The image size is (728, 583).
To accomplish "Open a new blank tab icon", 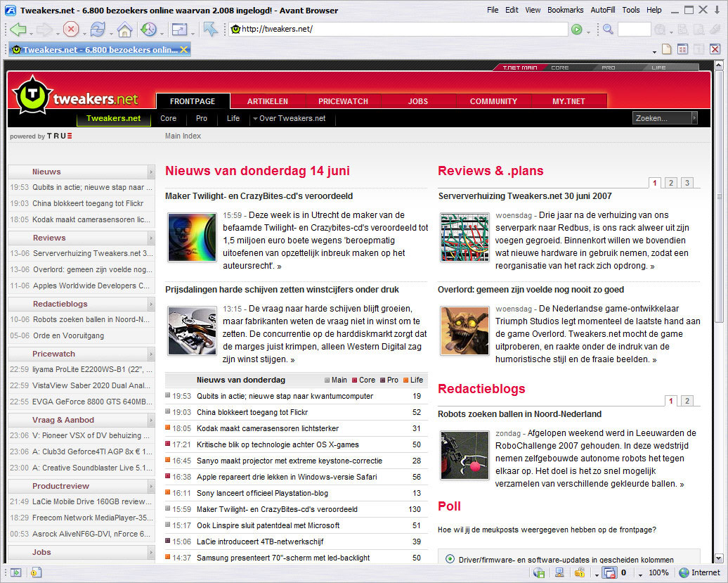I will point(667,49).
